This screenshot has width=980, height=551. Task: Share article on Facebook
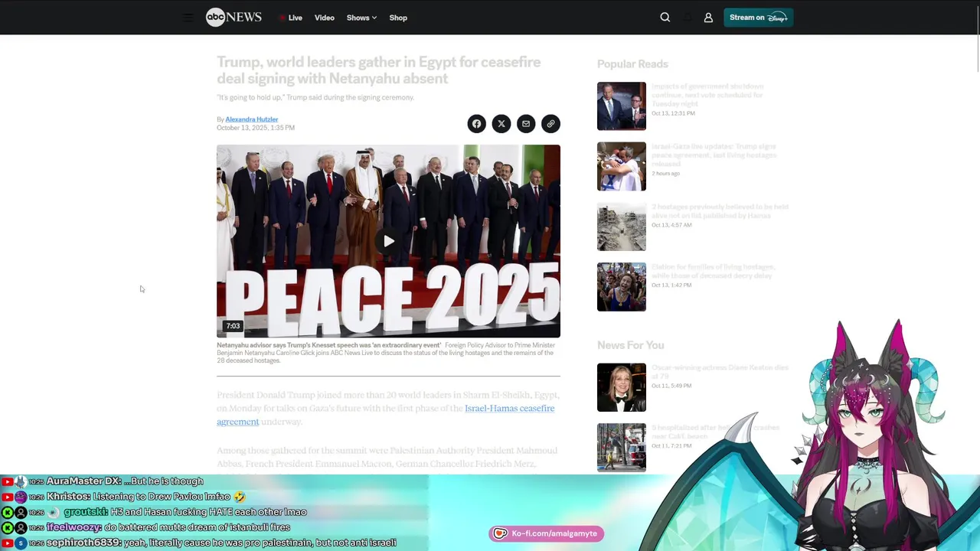tap(476, 124)
